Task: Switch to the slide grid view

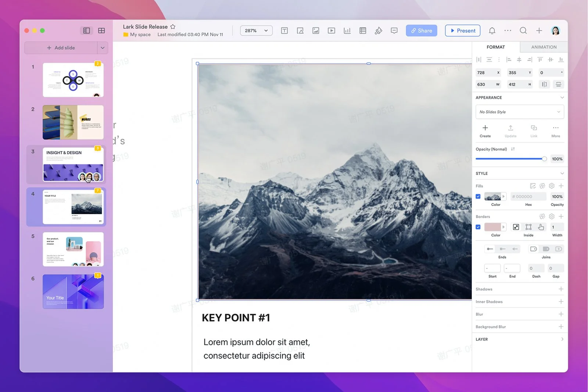Action: 101,31
